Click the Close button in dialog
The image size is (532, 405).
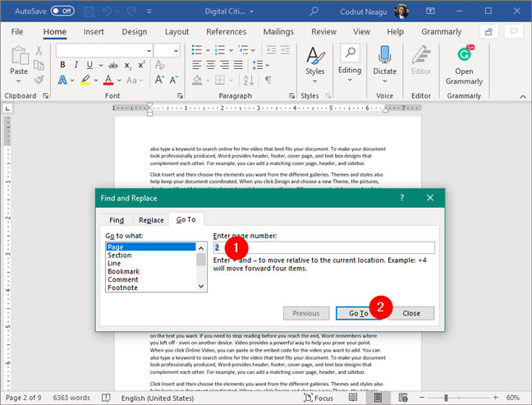pos(411,313)
